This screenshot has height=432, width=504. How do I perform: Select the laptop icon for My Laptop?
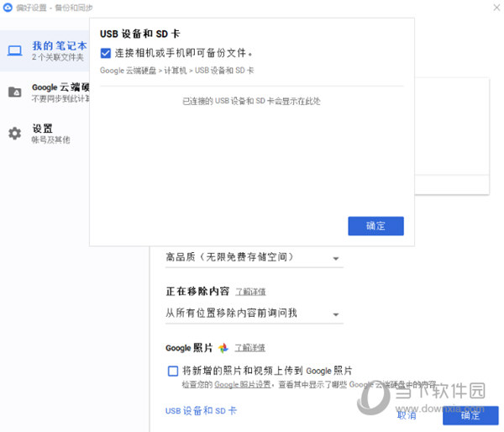pos(15,50)
